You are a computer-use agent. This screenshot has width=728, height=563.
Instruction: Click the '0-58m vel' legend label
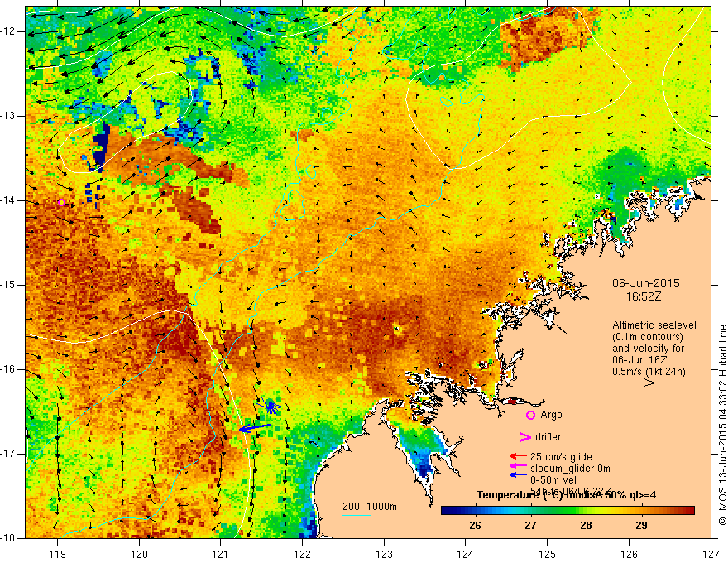coord(553,480)
